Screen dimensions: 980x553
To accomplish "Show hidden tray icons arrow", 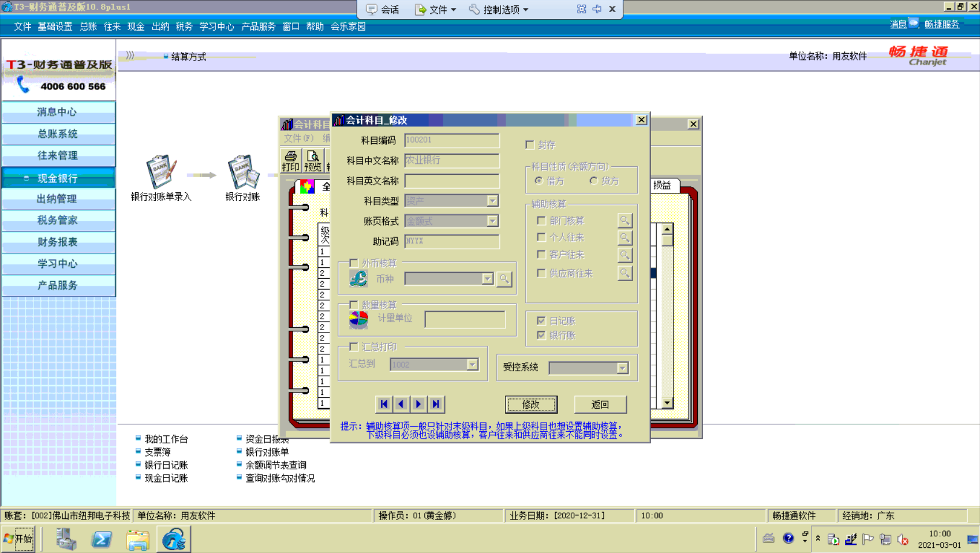I will point(818,538).
